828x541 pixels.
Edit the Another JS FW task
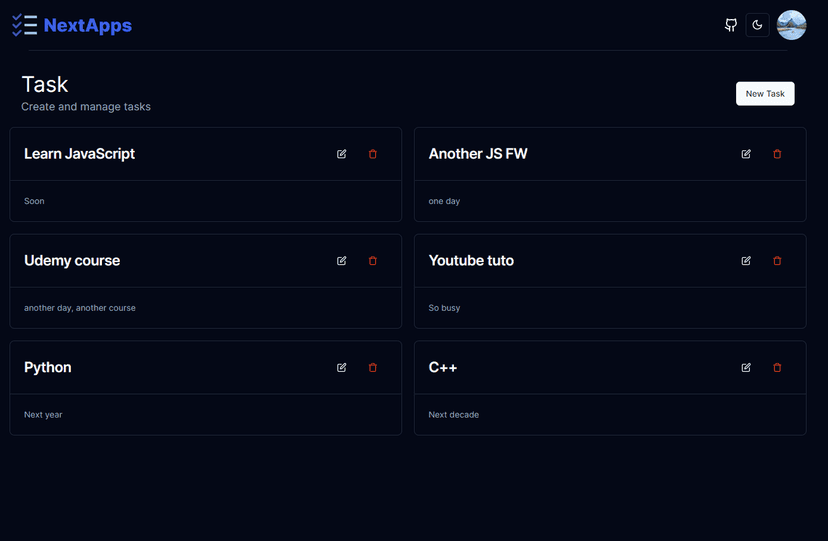(746, 154)
